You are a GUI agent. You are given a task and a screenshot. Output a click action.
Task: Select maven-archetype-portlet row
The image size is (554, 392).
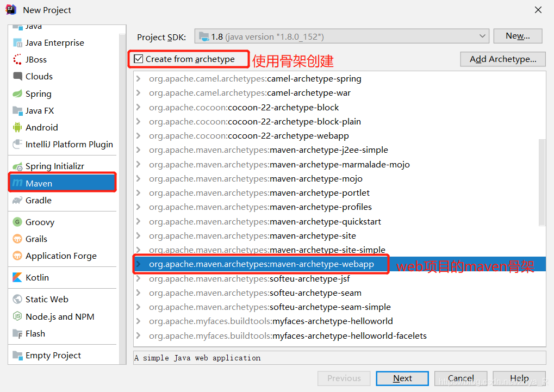[x=340, y=192]
